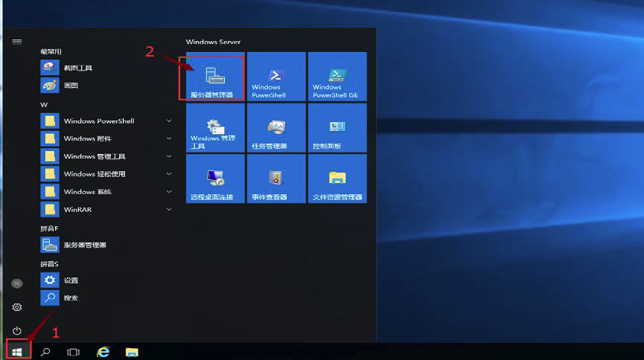This screenshot has height=360, width=644.
Task: Click the power button in Start menu
Action: coord(17,330)
